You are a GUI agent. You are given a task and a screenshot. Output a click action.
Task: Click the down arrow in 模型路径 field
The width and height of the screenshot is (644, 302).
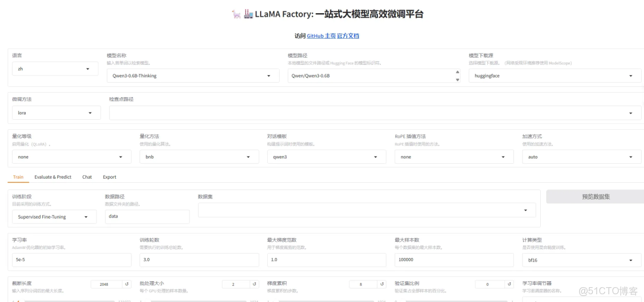[x=457, y=80]
